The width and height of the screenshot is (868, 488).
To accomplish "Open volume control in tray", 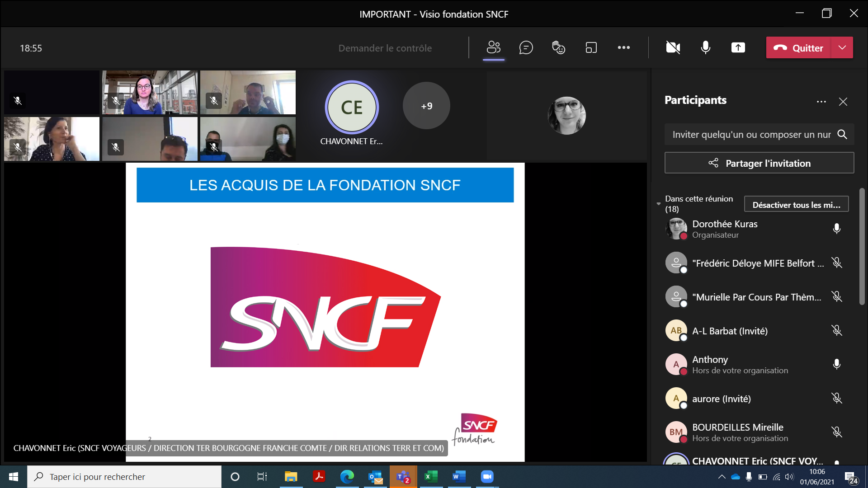I will tap(789, 477).
